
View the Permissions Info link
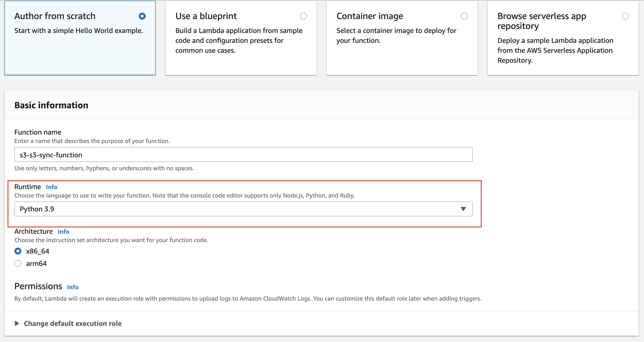pyautogui.click(x=73, y=287)
